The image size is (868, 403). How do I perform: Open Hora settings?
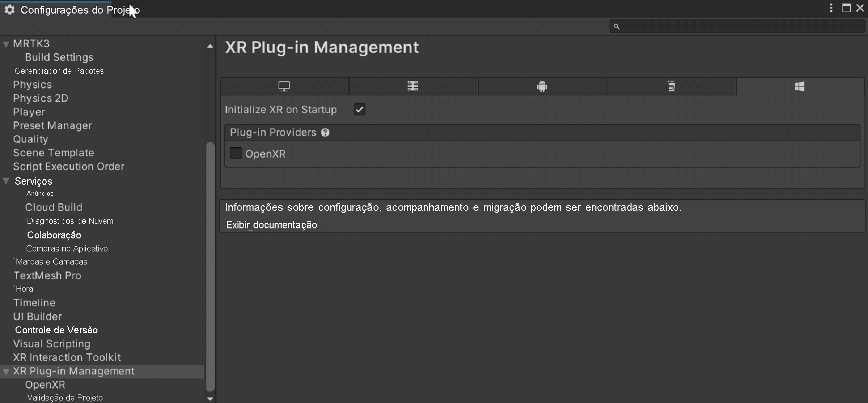click(24, 289)
